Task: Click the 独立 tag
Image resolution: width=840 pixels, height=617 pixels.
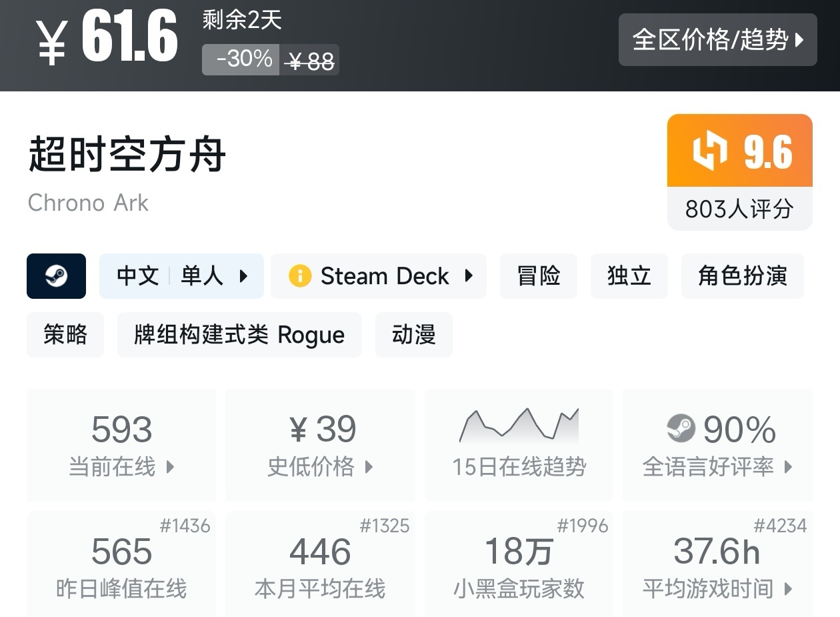Action: coord(629,276)
